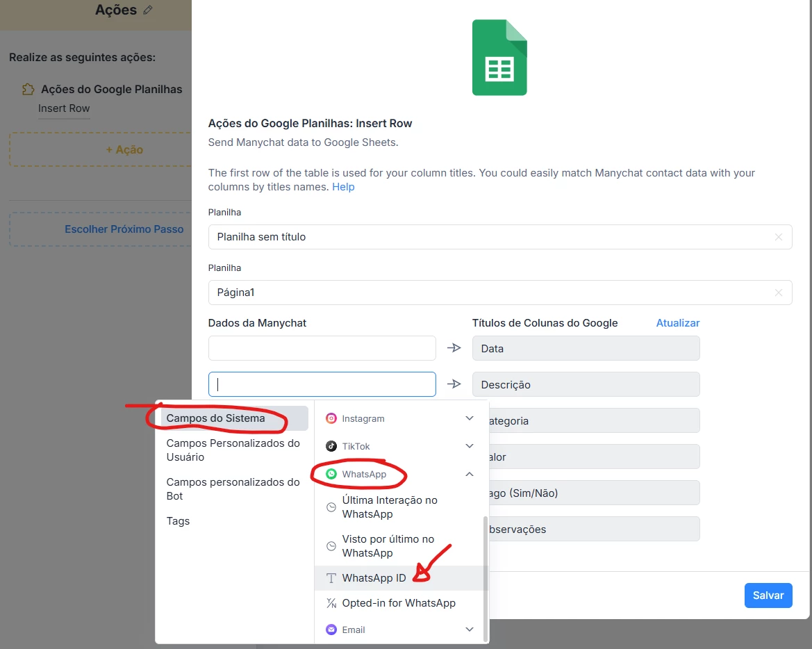Screen dimensions: 812x649
Task: Click the Data column title field
Action: 586,348
